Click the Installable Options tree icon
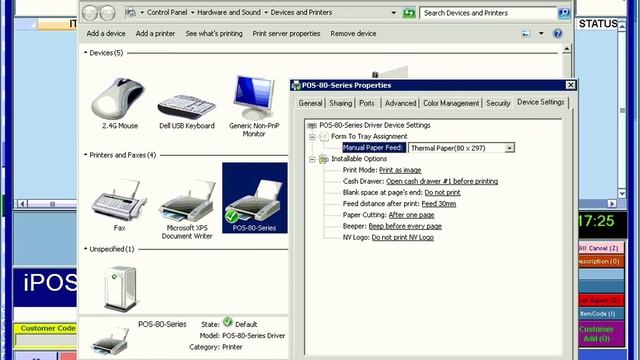Viewport: 640px width, 360px height. (x=323, y=159)
